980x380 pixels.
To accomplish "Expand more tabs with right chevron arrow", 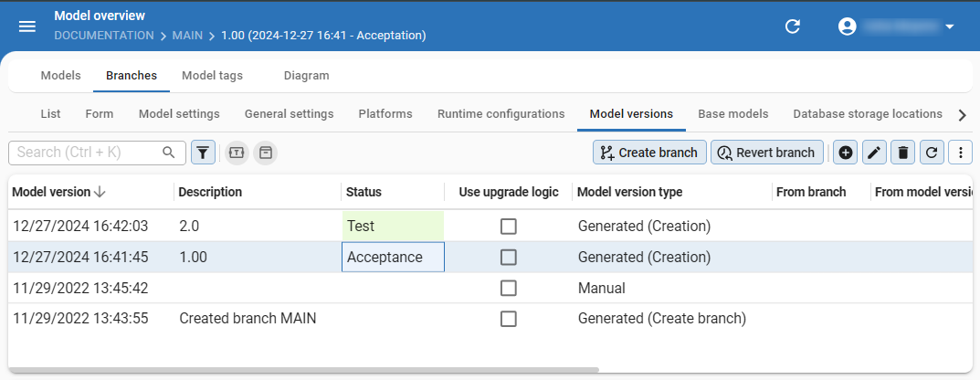I will [x=963, y=114].
